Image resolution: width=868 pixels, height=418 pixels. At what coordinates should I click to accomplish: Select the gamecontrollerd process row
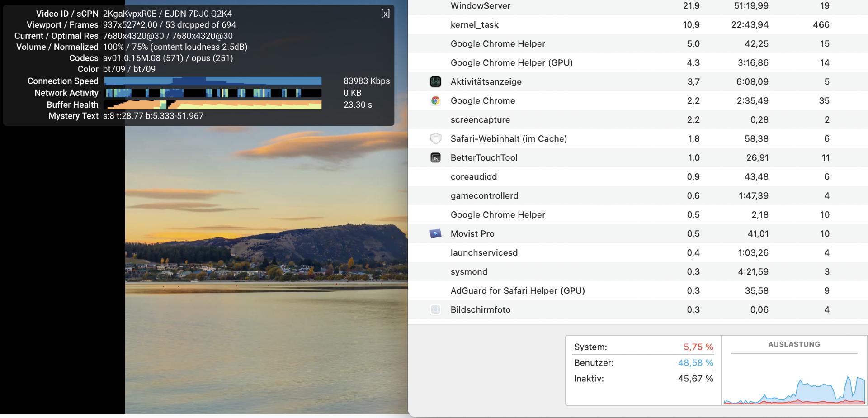[x=484, y=196]
